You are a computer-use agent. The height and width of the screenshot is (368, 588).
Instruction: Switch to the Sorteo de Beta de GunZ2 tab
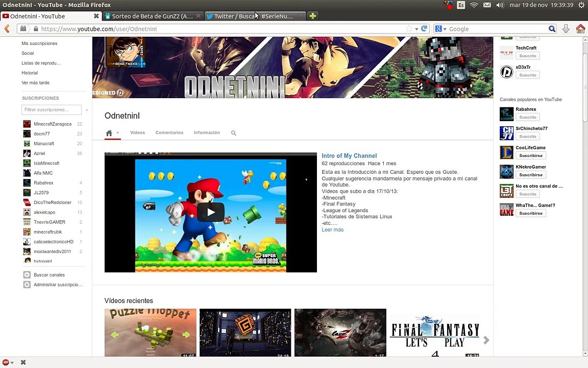pyautogui.click(x=153, y=16)
